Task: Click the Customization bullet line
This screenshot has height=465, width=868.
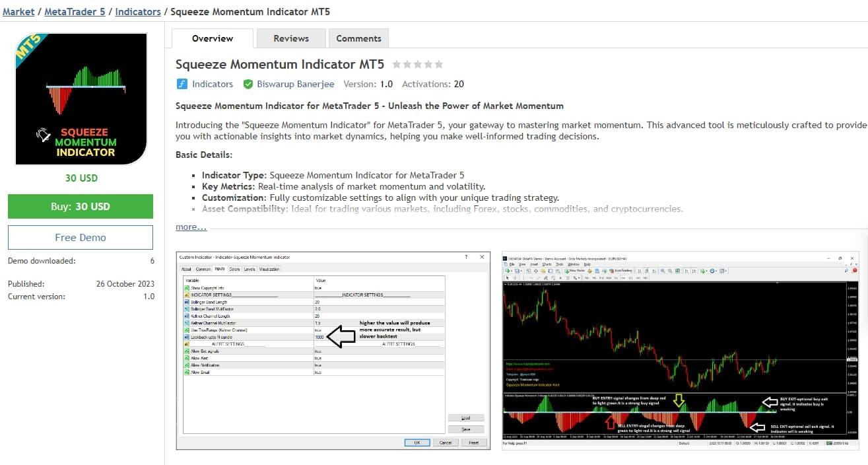Action: 380,197
